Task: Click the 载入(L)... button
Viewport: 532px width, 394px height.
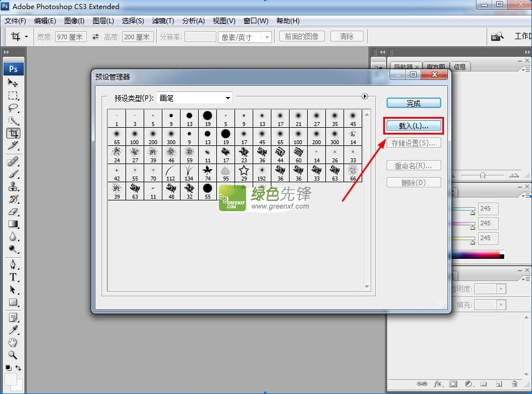Action: [x=413, y=126]
